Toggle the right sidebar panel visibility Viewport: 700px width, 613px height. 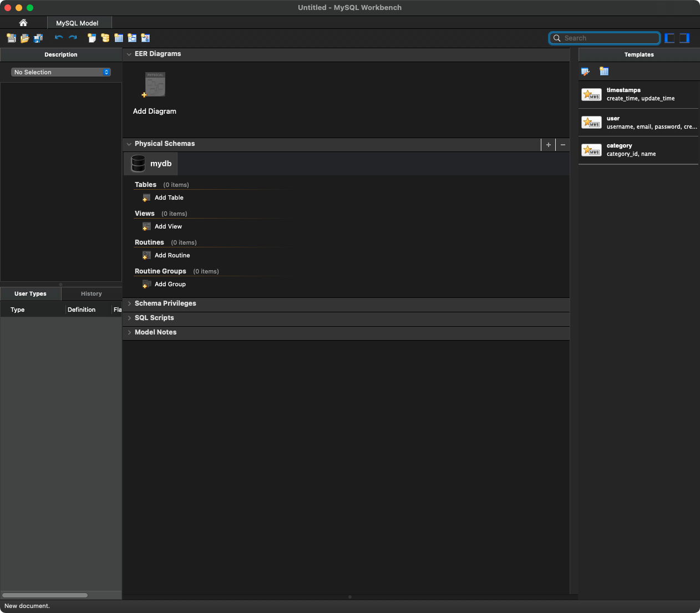(684, 38)
